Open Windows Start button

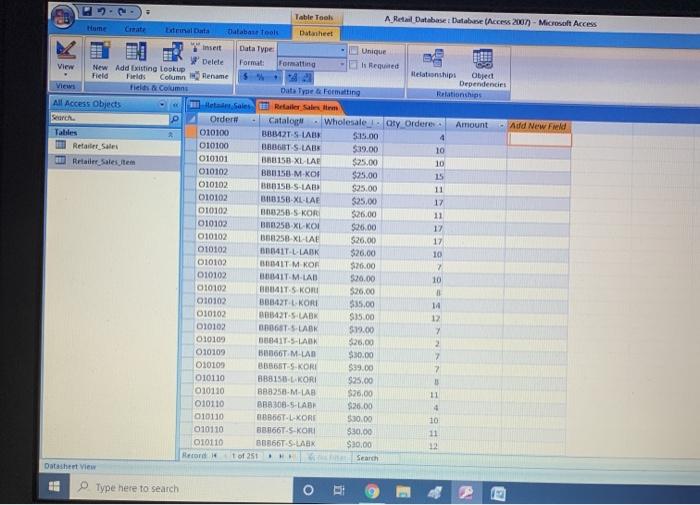[x=54, y=487]
